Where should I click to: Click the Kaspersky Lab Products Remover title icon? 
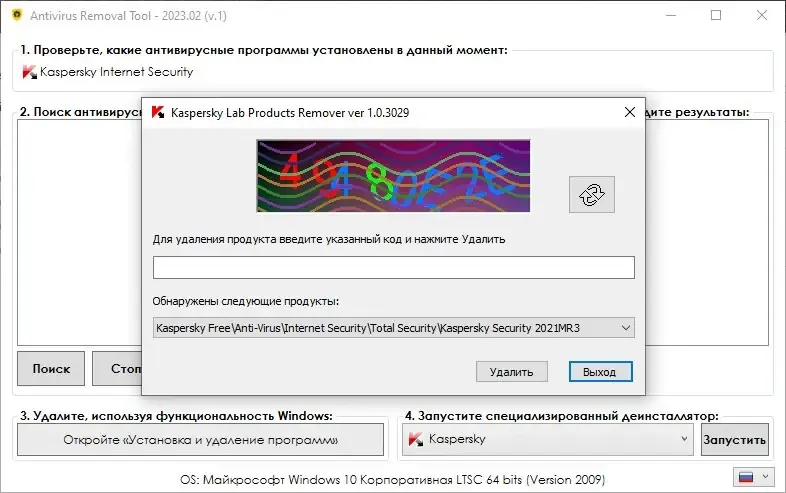click(158, 113)
